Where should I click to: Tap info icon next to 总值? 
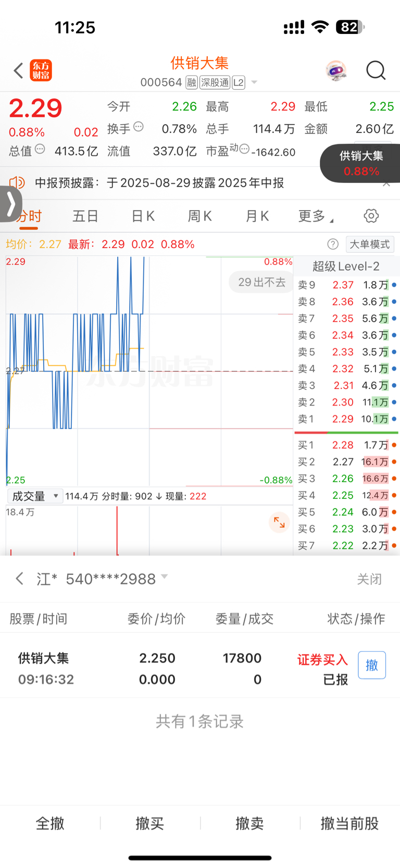(40, 149)
